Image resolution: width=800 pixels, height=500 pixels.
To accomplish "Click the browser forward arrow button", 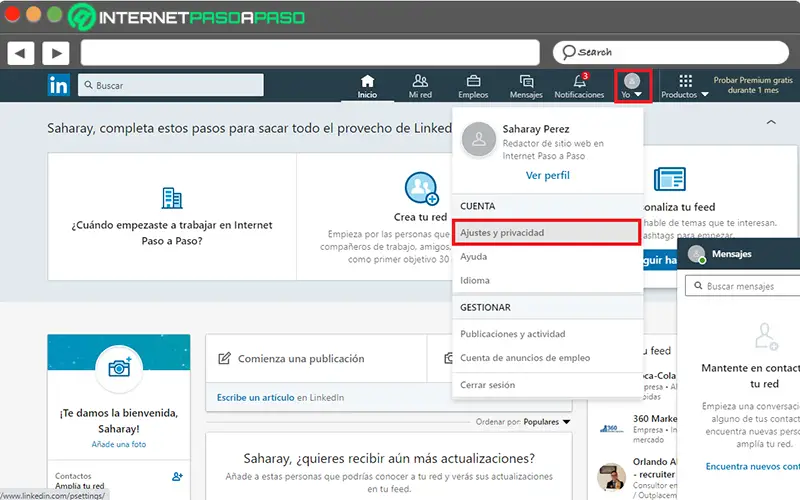I will click(x=56, y=53).
